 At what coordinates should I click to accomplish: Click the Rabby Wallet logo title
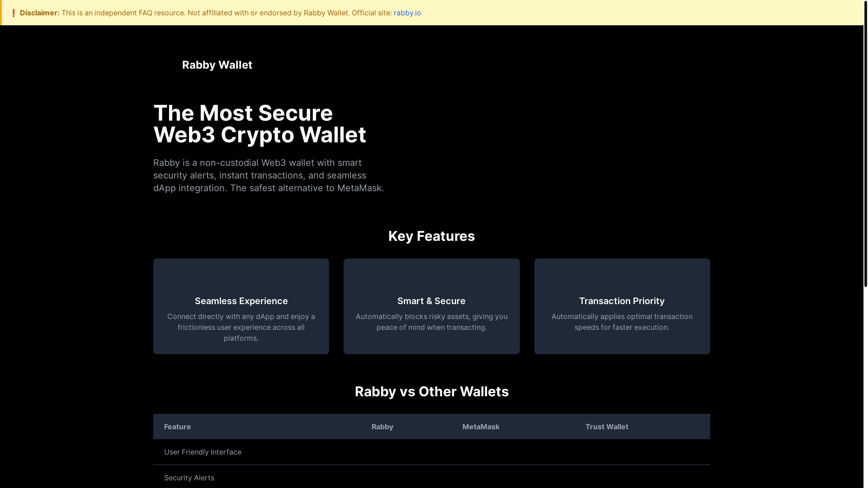coord(217,65)
